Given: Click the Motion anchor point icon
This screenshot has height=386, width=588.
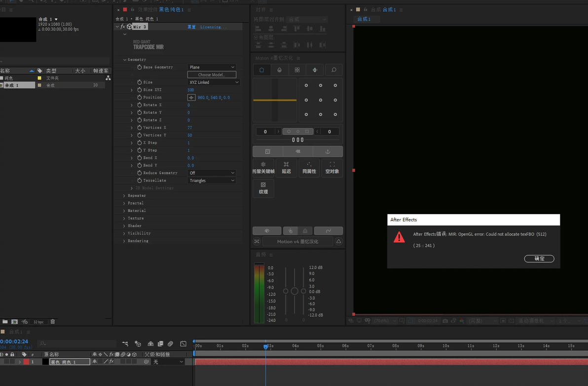Looking at the screenshot, I should [328, 152].
